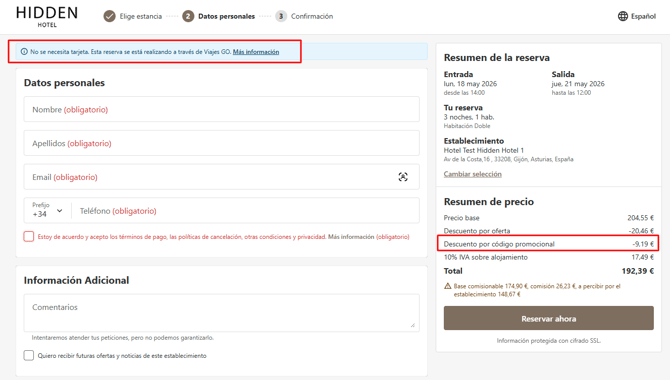Focus the Email input field

pyautogui.click(x=221, y=177)
